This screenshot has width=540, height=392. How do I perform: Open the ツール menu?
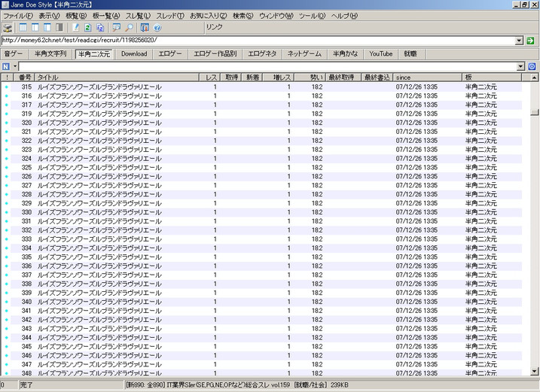pos(312,16)
